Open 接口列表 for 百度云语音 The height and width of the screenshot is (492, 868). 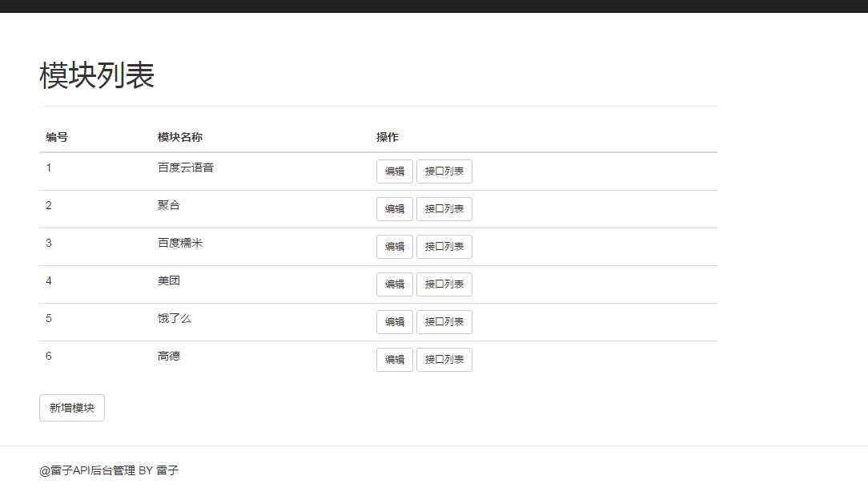click(x=444, y=171)
